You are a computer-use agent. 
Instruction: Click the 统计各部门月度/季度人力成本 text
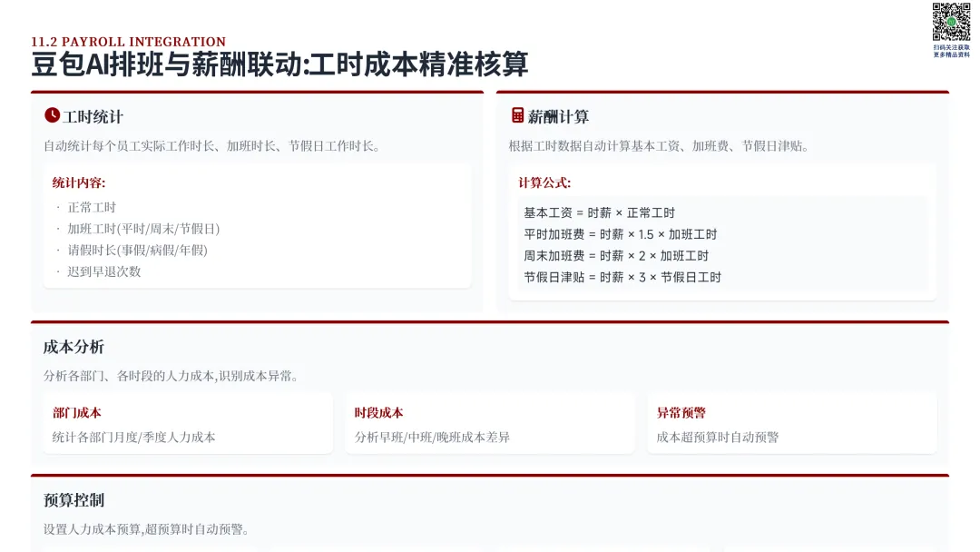pos(133,438)
